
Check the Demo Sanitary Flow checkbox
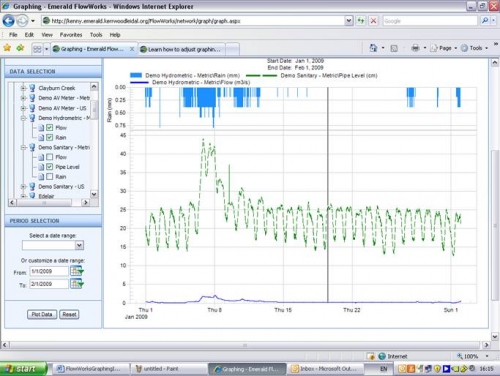tap(50, 157)
